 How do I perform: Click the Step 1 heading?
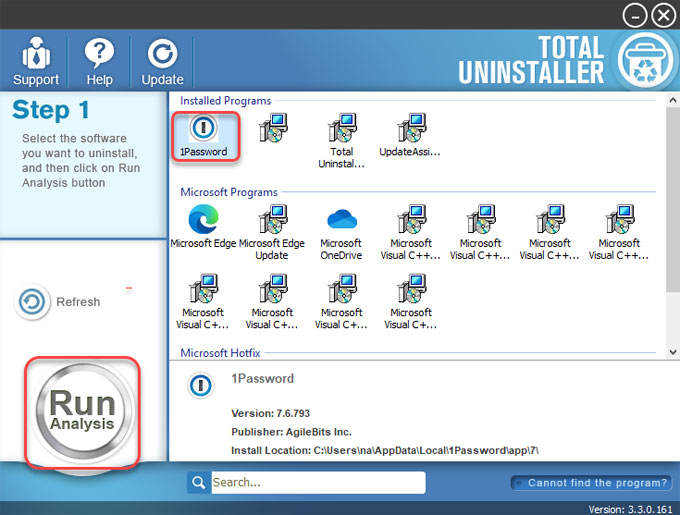[x=51, y=110]
